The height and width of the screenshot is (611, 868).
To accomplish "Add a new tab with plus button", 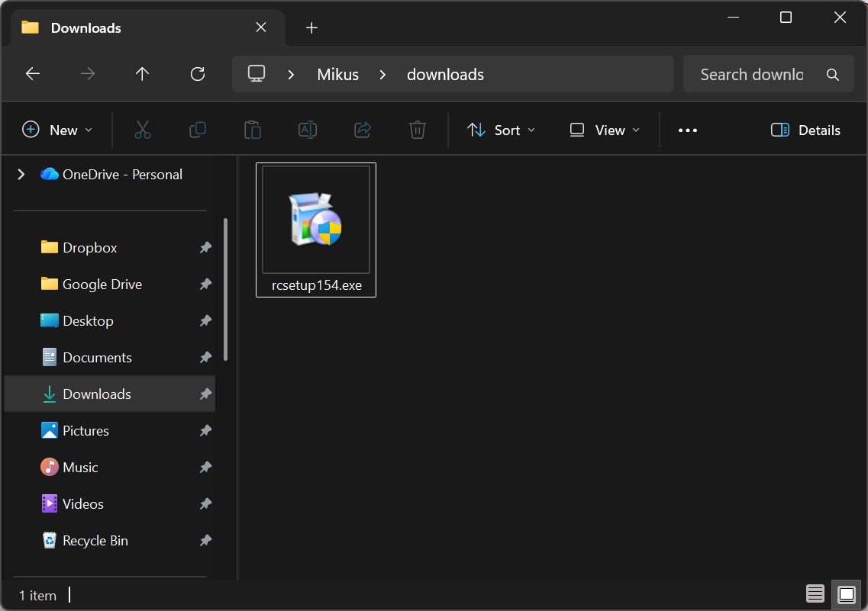I will pyautogui.click(x=311, y=28).
